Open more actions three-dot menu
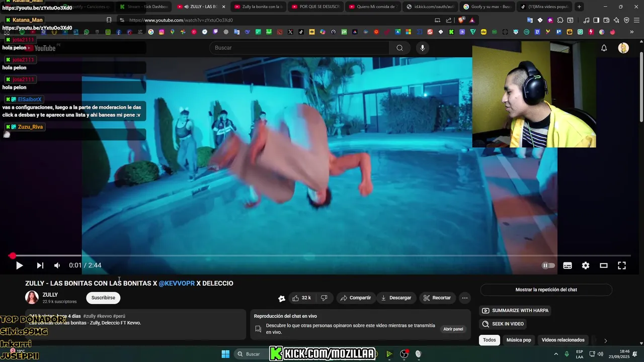Viewport: 644px width, 362px height. 465,298
